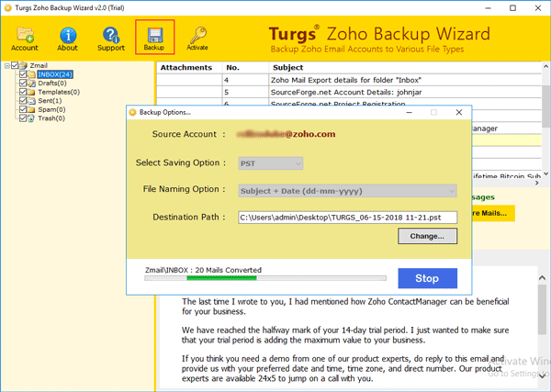Viewport: 551px width, 392px height.
Task: Sort by the Attachments column header
Action: click(189, 67)
